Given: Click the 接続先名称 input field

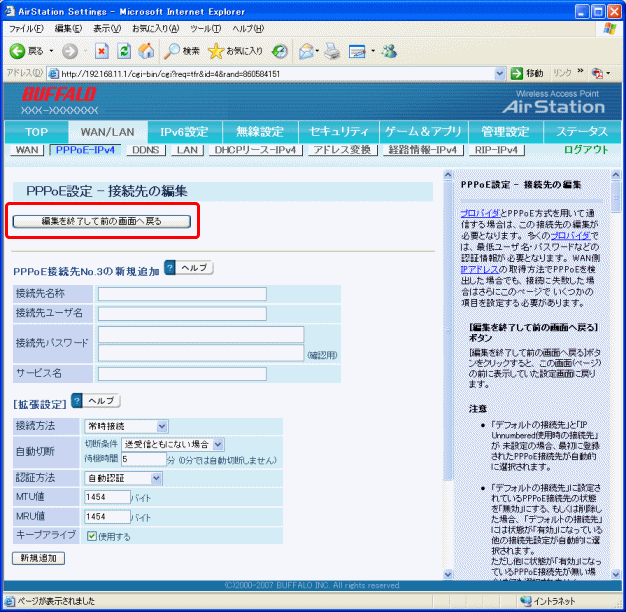Looking at the screenshot, I should (182, 293).
